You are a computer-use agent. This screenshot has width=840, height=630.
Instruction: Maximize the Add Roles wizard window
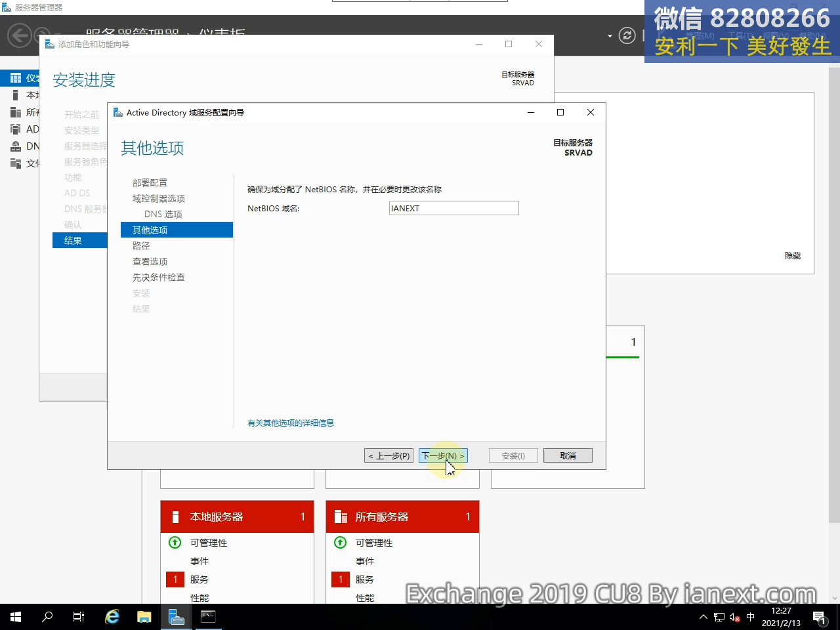(x=509, y=44)
